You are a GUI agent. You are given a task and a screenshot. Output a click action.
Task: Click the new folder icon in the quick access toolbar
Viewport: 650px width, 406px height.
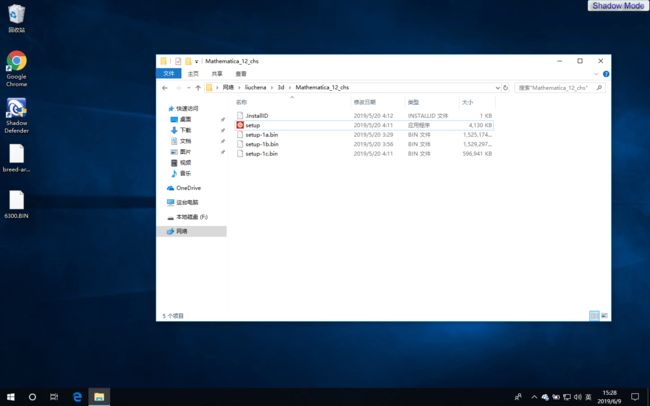coord(188,61)
